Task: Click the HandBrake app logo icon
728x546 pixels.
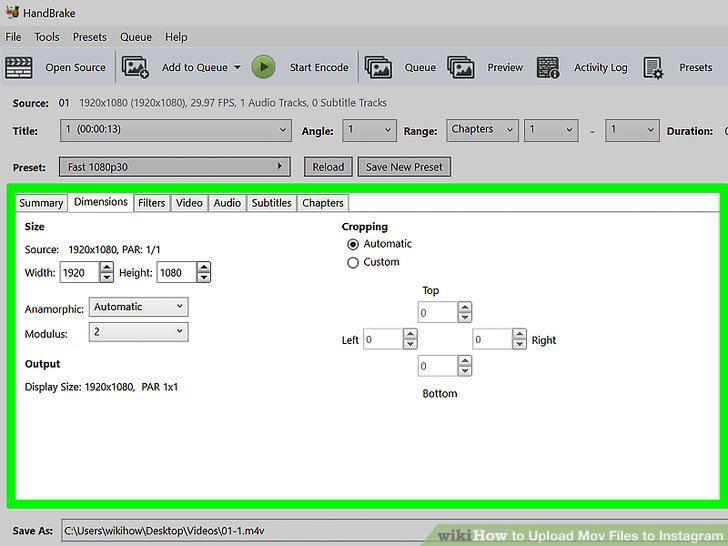Action: [12, 11]
